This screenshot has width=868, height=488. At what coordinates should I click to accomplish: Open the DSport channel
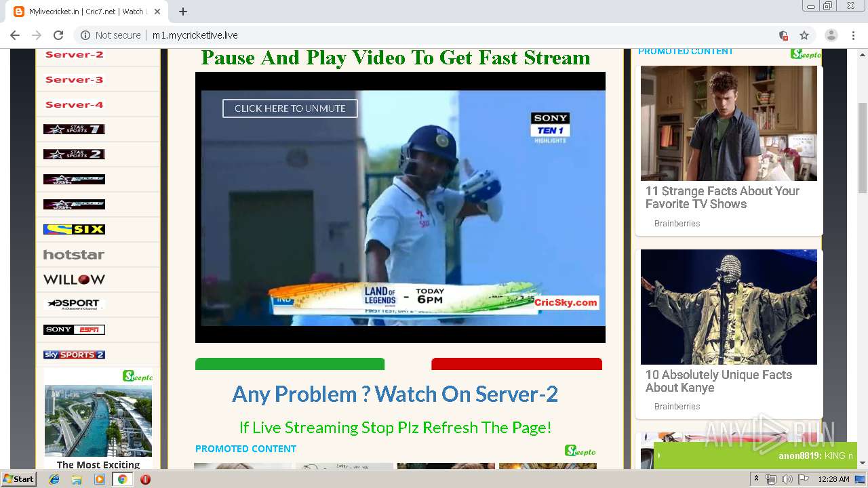tap(74, 304)
